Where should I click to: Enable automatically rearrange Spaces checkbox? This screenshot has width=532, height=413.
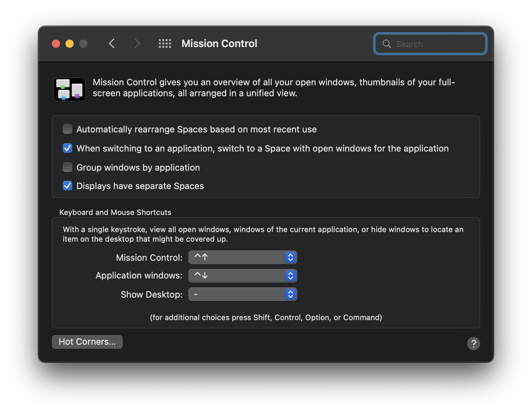(68, 129)
